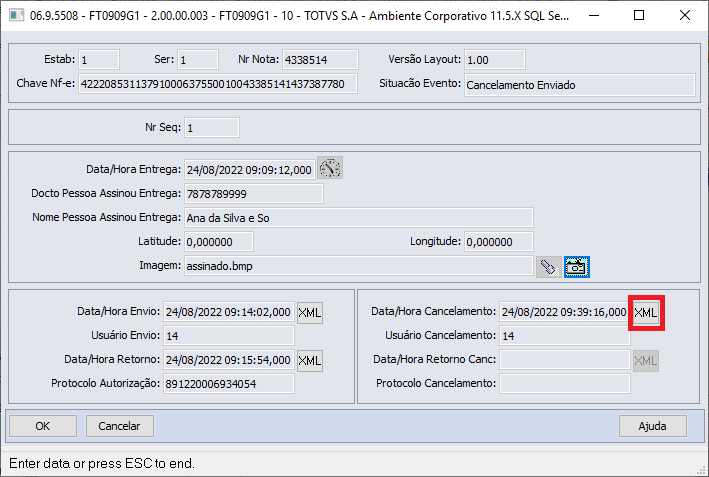The height and width of the screenshot is (477, 709).
Task: Click the Nome Pessoa Assinou Entrega field
Action: (x=359, y=218)
